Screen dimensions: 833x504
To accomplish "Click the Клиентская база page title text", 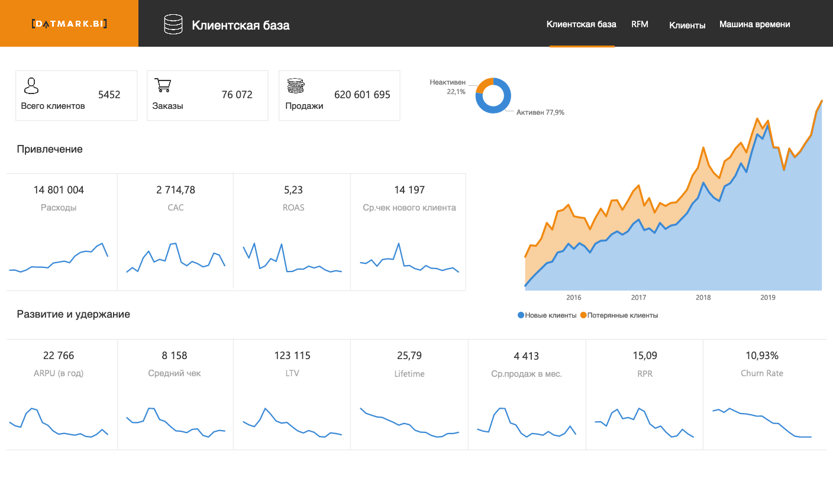I will point(241,25).
